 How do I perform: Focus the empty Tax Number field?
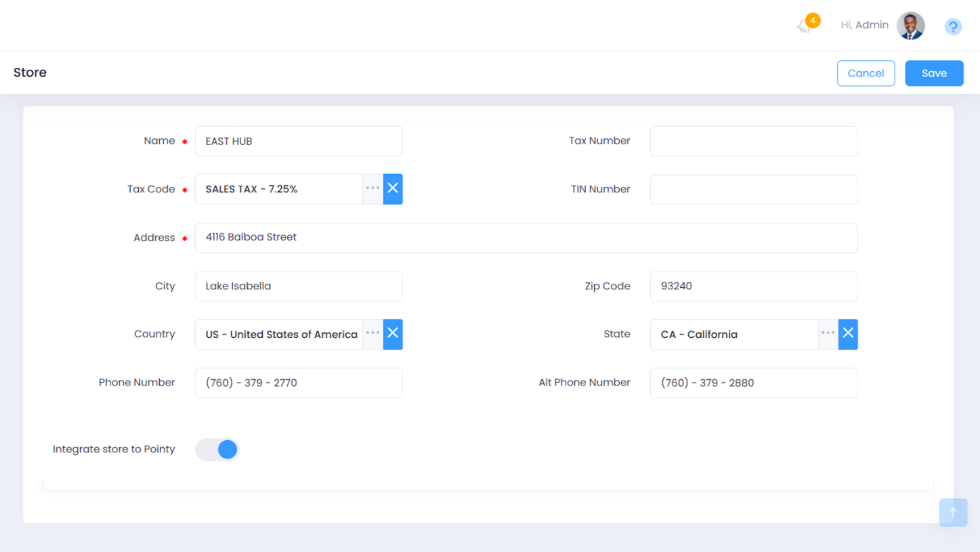(x=753, y=141)
